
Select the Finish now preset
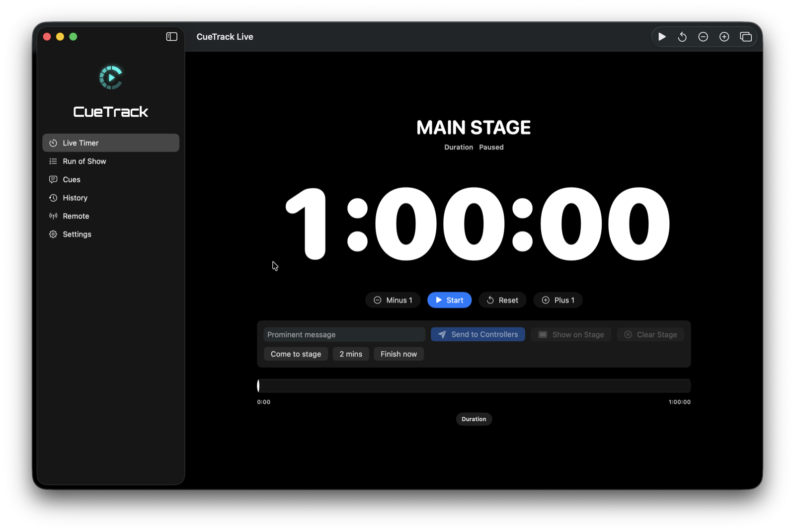pyautogui.click(x=398, y=354)
